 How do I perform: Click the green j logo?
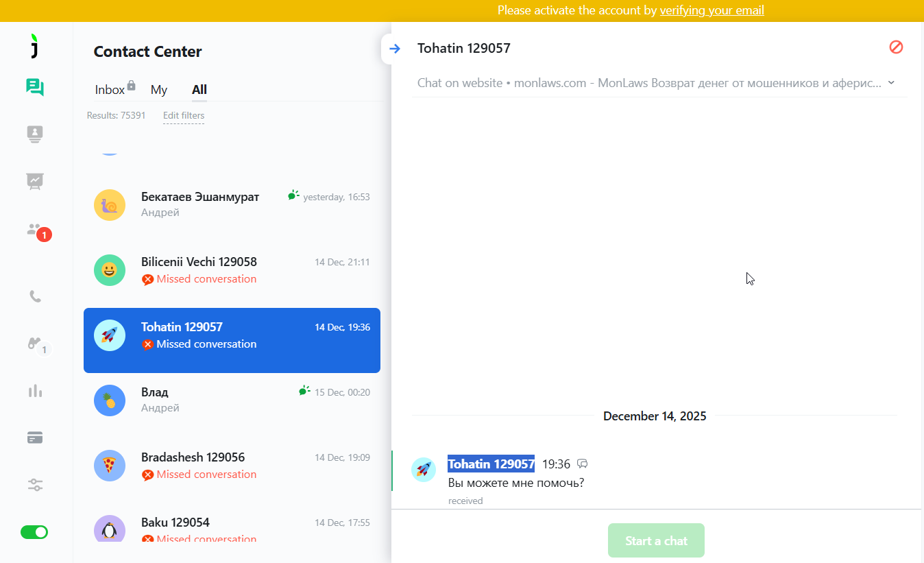35,45
